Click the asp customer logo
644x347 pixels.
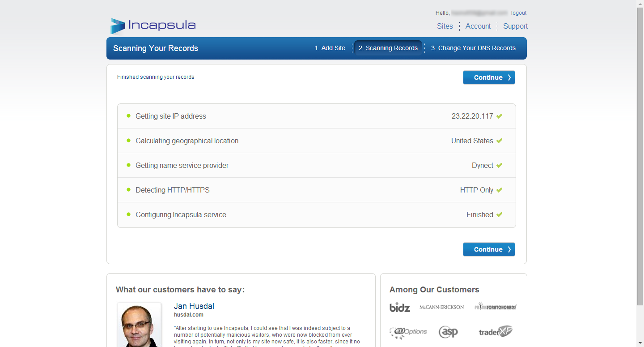(x=448, y=332)
